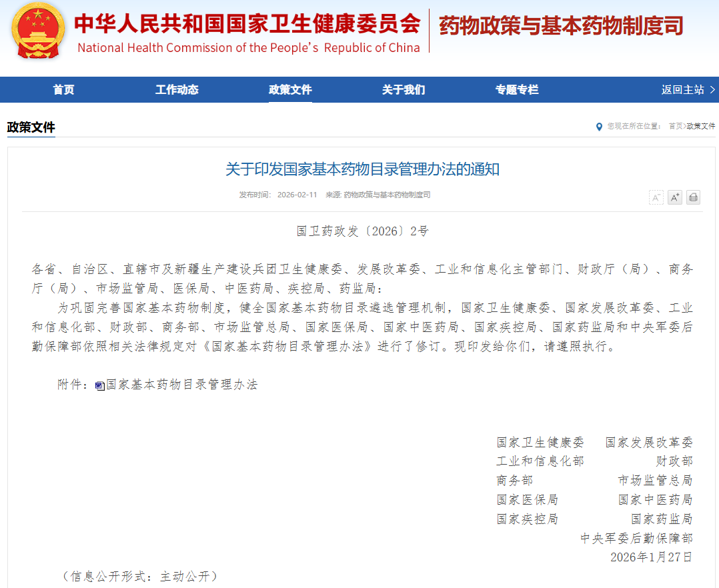Print the article using printer icon

point(693,197)
